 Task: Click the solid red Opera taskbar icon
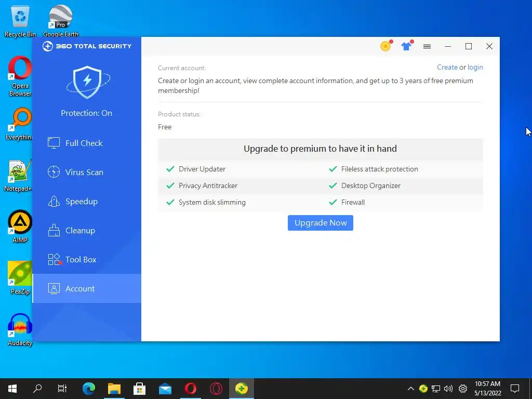191,389
